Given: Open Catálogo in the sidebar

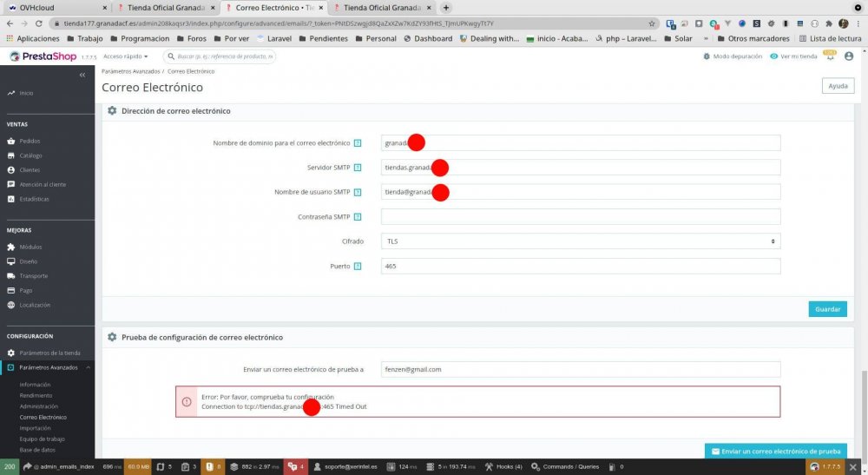Looking at the screenshot, I should [30, 155].
